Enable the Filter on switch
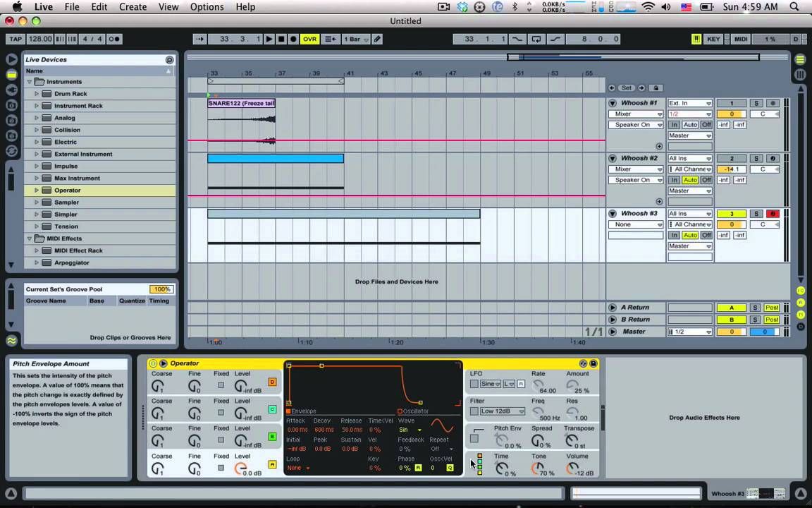This screenshot has width=812, height=508. point(474,411)
